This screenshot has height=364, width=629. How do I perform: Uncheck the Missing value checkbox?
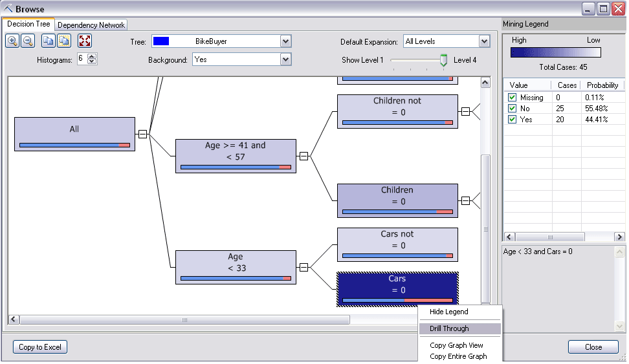point(512,98)
